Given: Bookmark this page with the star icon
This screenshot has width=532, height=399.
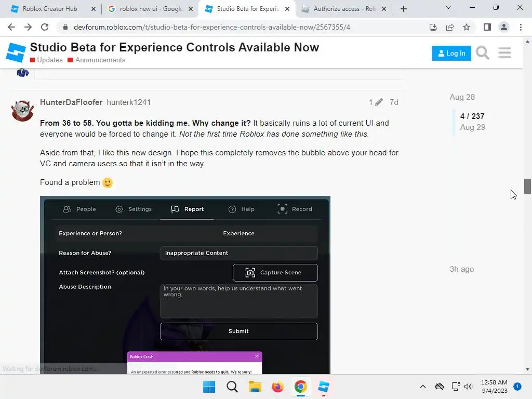Looking at the screenshot, I should 467,27.
